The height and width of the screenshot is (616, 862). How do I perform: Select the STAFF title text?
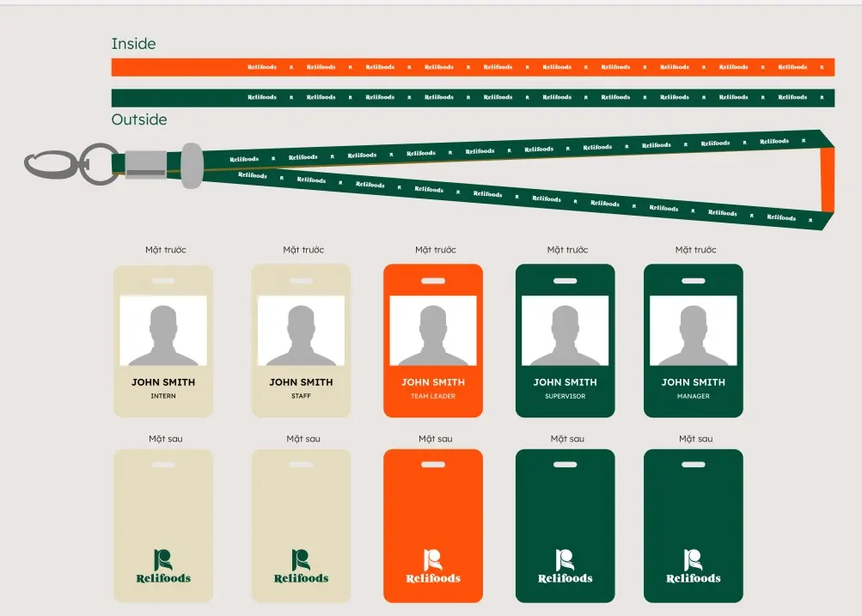point(302,396)
